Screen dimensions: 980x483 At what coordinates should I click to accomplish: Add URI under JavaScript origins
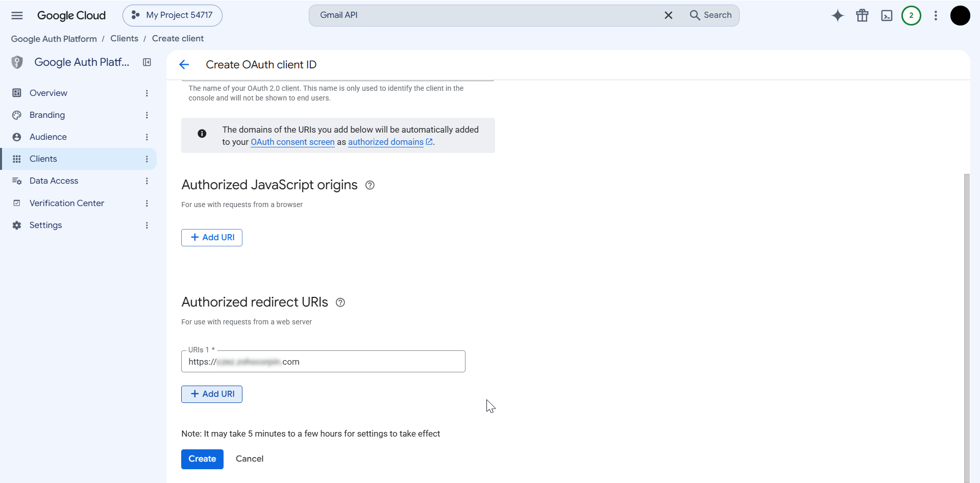click(212, 237)
